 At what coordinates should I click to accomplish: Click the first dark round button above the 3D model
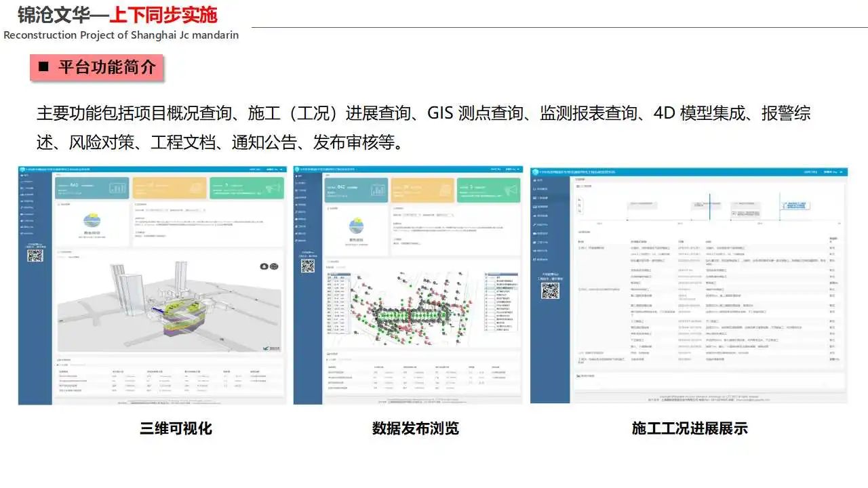(264, 266)
